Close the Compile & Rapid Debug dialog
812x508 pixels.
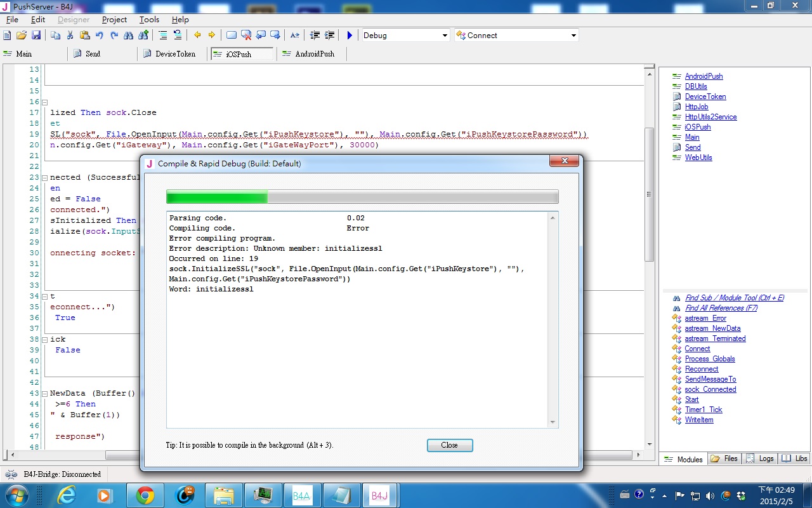(450, 445)
